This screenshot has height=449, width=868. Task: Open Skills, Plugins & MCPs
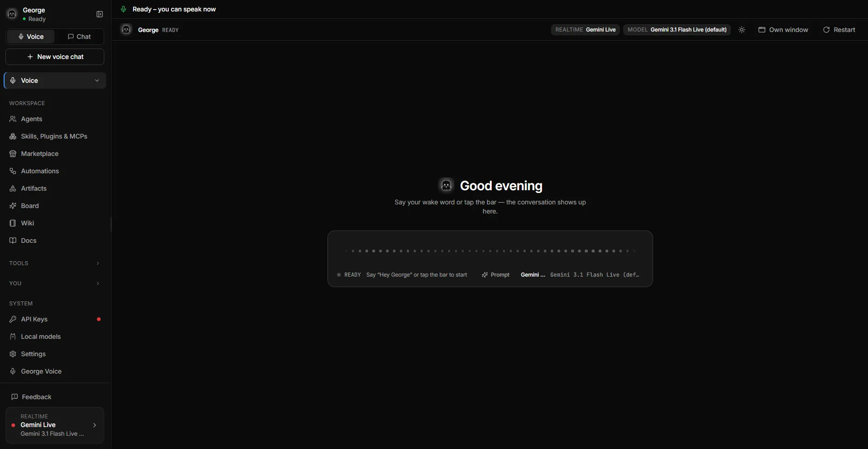(55, 136)
